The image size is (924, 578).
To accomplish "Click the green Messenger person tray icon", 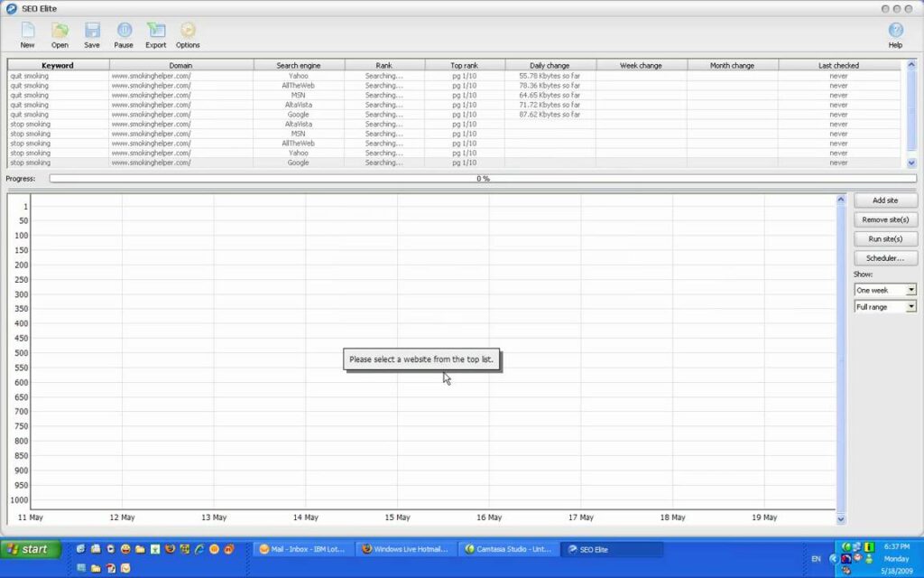I will (x=869, y=558).
